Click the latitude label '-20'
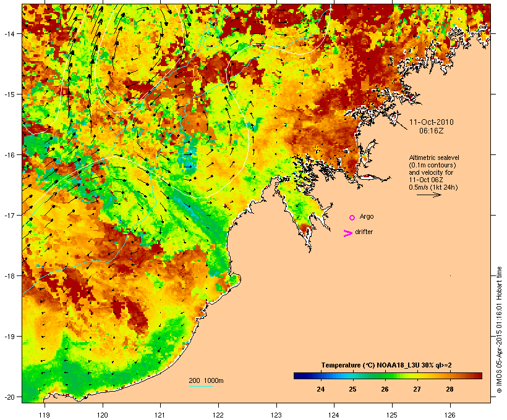507x420 pixels. click(x=9, y=397)
